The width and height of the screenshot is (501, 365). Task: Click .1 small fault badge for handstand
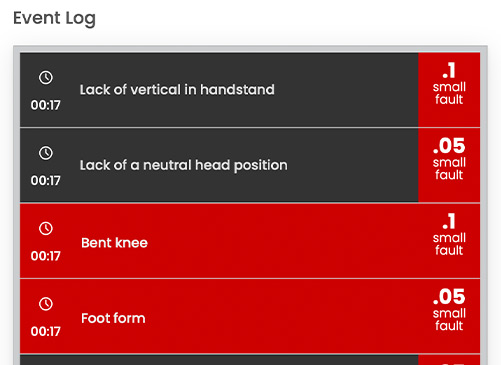click(x=449, y=90)
